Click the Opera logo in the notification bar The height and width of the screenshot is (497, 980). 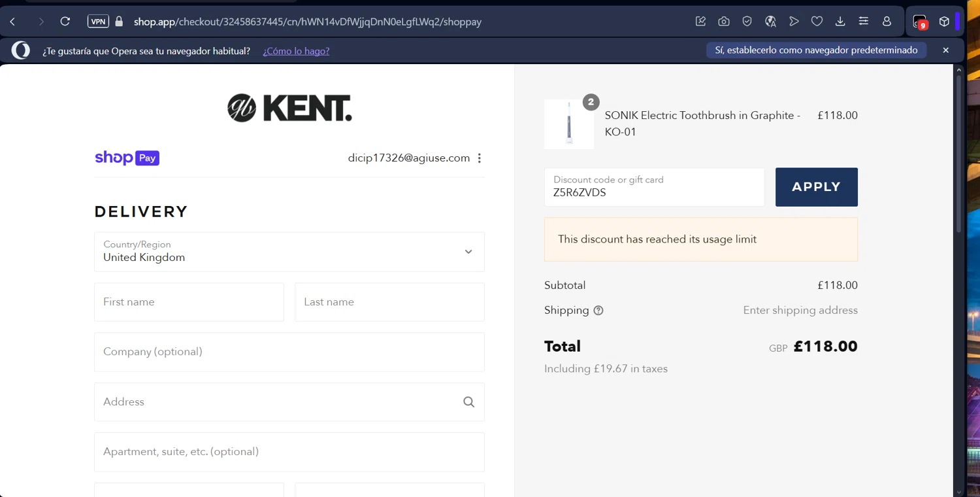pos(21,50)
